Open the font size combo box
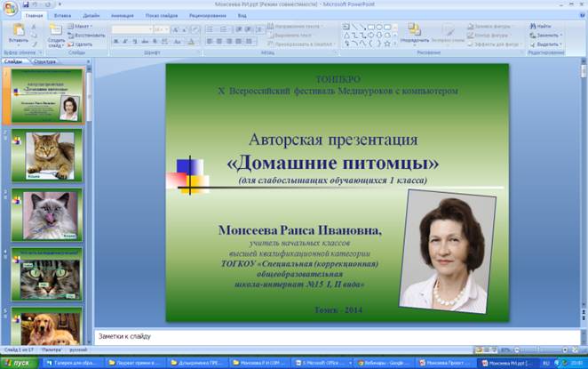This screenshot has width=588, height=369. pyautogui.click(x=162, y=29)
